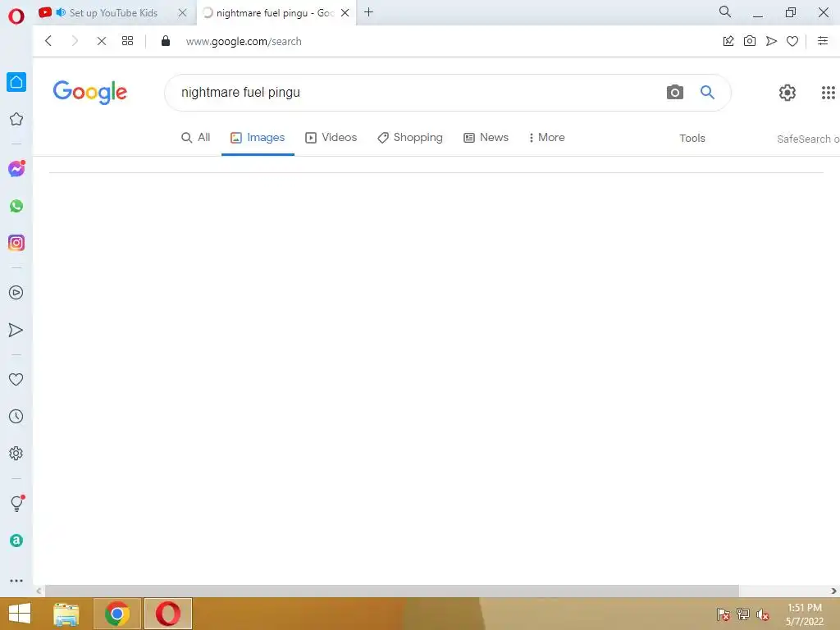
Task: Switch to the Shopping results tab
Action: (410, 138)
